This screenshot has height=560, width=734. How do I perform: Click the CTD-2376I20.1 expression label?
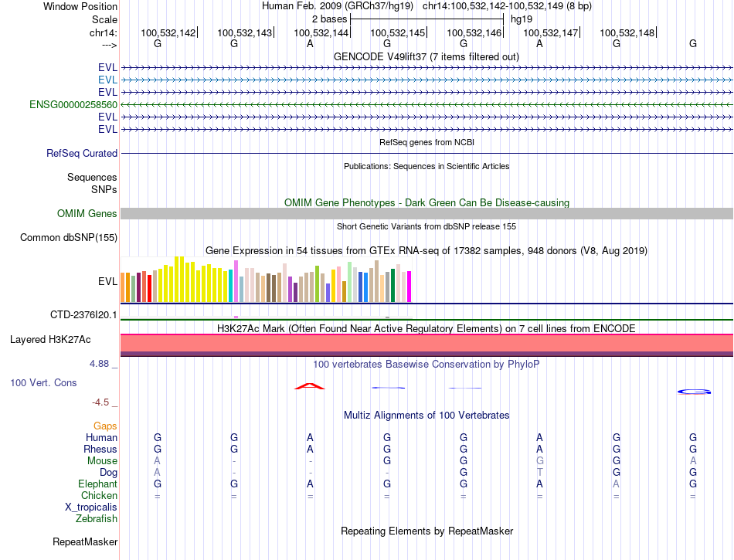click(x=83, y=315)
